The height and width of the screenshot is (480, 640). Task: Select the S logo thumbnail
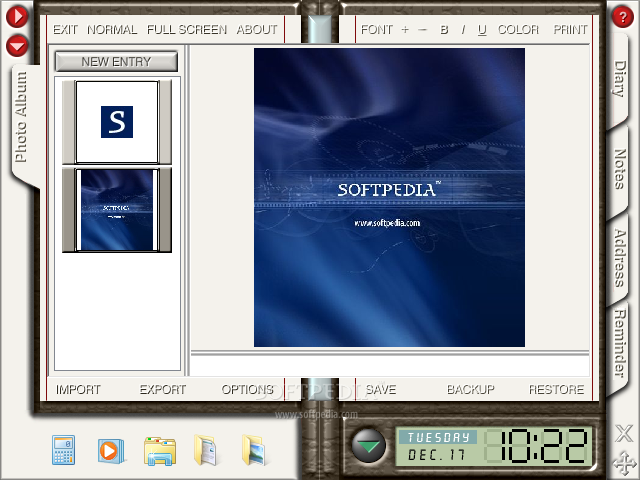[117, 122]
